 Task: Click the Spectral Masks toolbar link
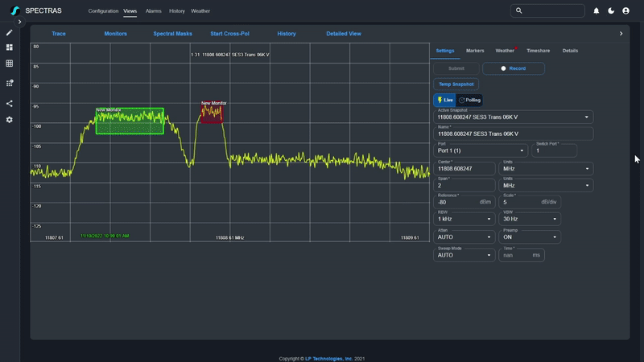172,34
